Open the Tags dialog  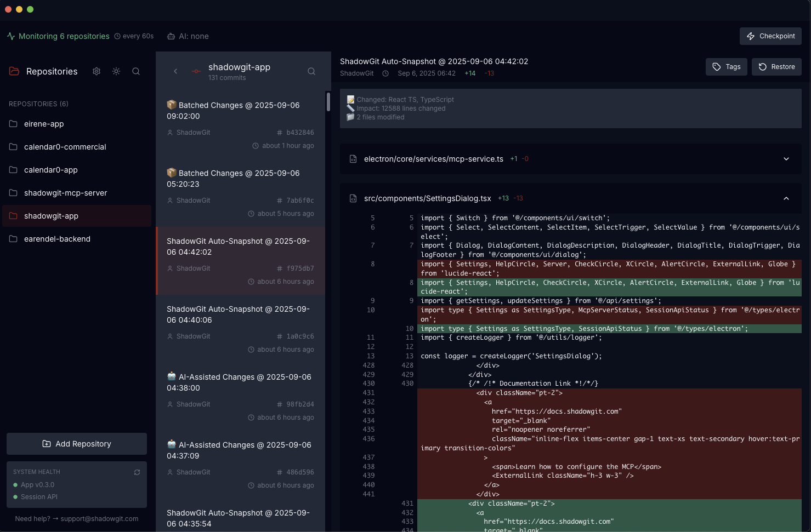[x=726, y=66]
